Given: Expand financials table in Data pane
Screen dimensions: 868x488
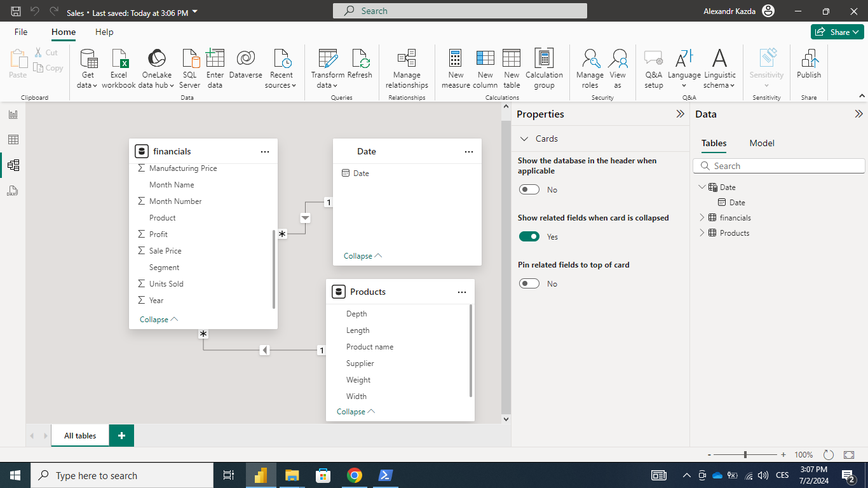Looking at the screenshot, I should click(702, 217).
